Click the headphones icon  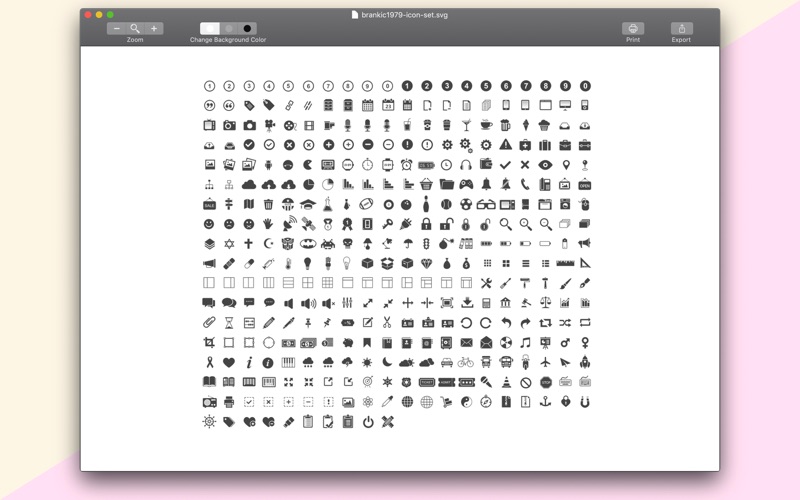pyautogui.click(x=466, y=165)
